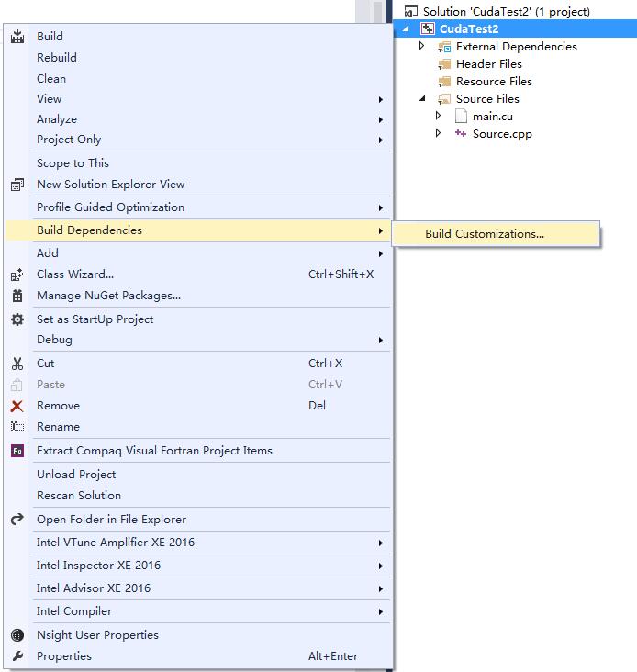The height and width of the screenshot is (672, 637).
Task: Click the Alt+Enter shortcut text
Action: pyautogui.click(x=333, y=656)
